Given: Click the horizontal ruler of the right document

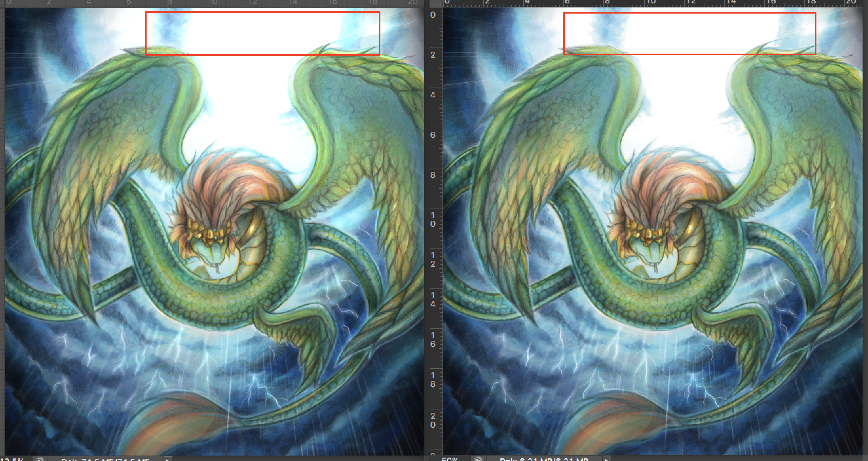Looking at the screenshot, I should 653,3.
